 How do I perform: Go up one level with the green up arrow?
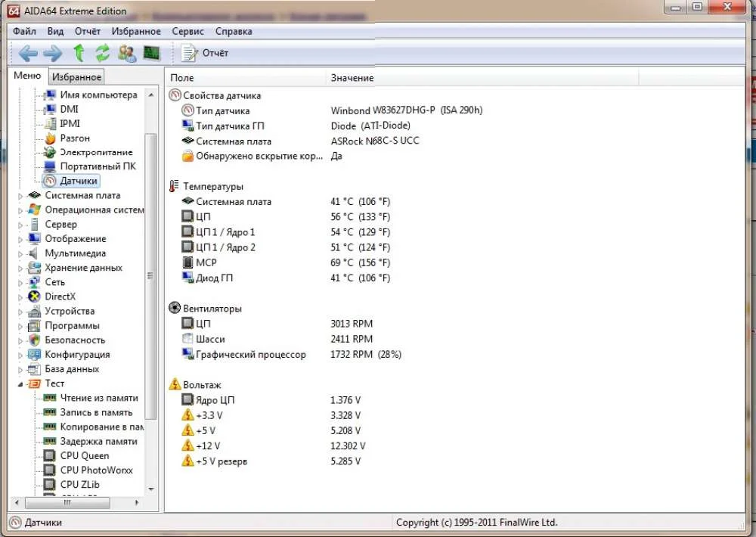[x=79, y=53]
